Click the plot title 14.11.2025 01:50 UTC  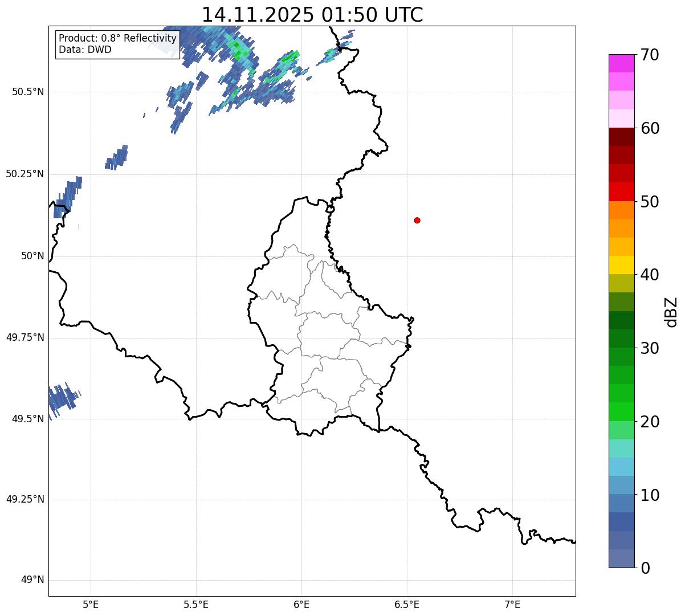312,14
